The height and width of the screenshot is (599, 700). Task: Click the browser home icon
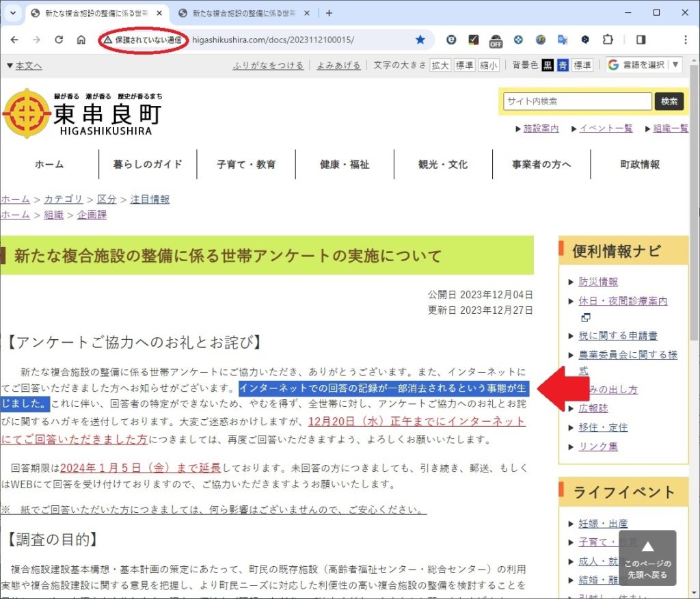tap(81, 40)
